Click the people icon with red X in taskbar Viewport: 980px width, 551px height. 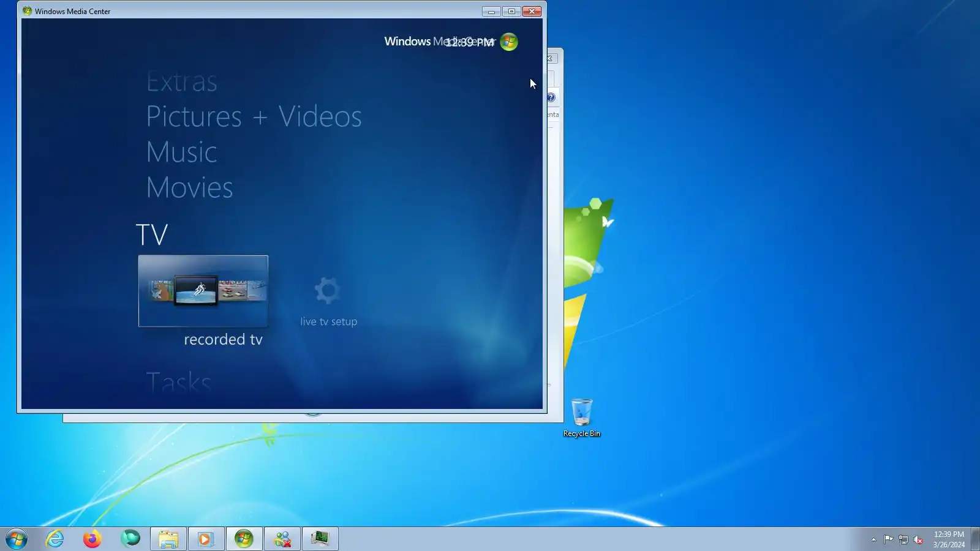point(282,539)
